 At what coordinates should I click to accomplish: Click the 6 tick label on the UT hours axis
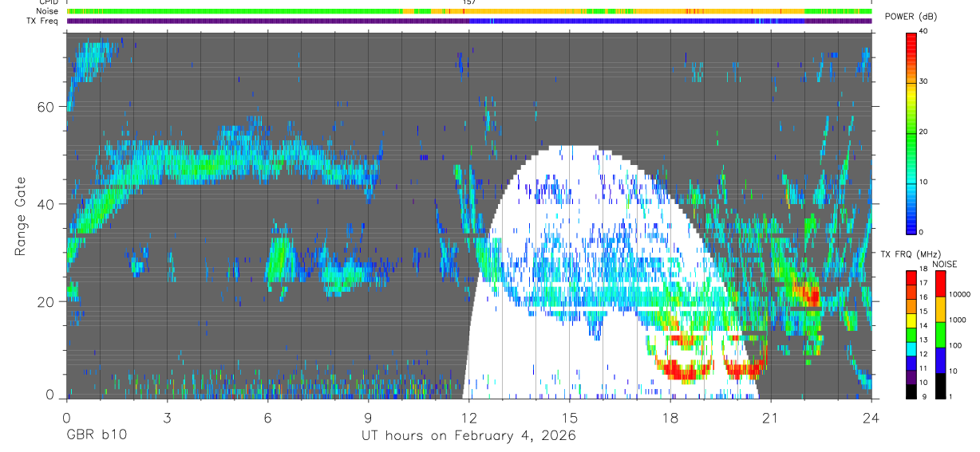tap(267, 418)
